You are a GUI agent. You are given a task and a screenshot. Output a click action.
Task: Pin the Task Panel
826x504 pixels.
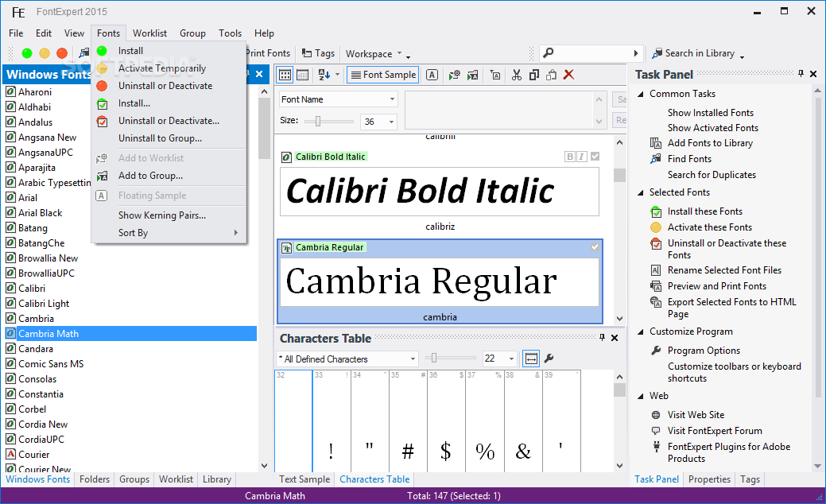tap(801, 74)
